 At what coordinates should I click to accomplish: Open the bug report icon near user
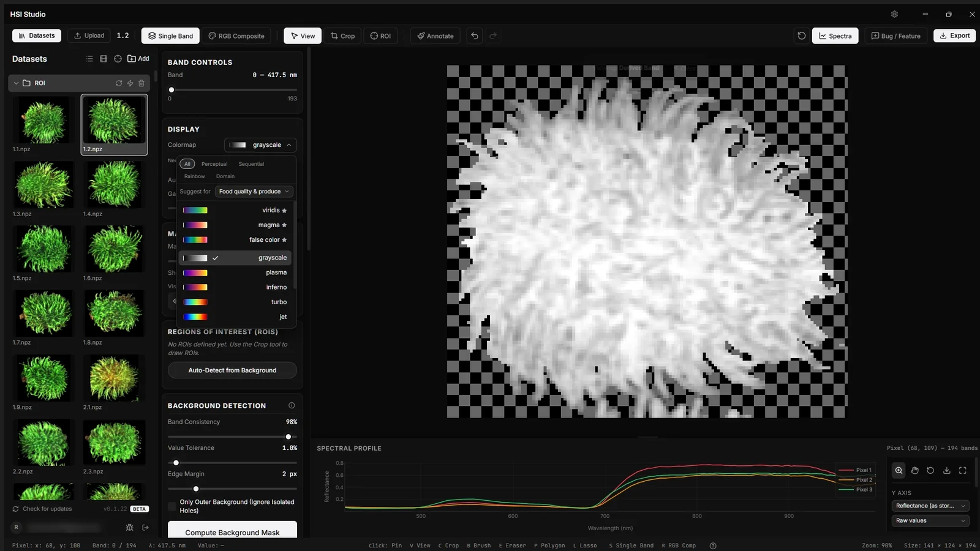[x=129, y=527]
